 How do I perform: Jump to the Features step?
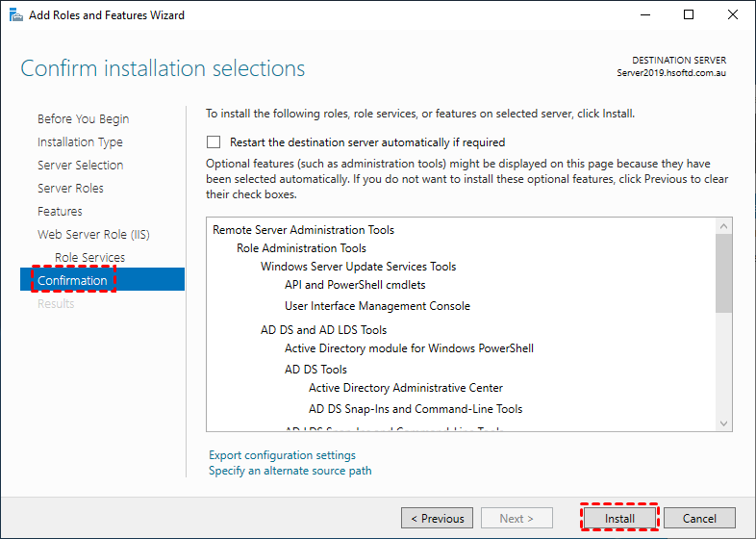(x=60, y=212)
